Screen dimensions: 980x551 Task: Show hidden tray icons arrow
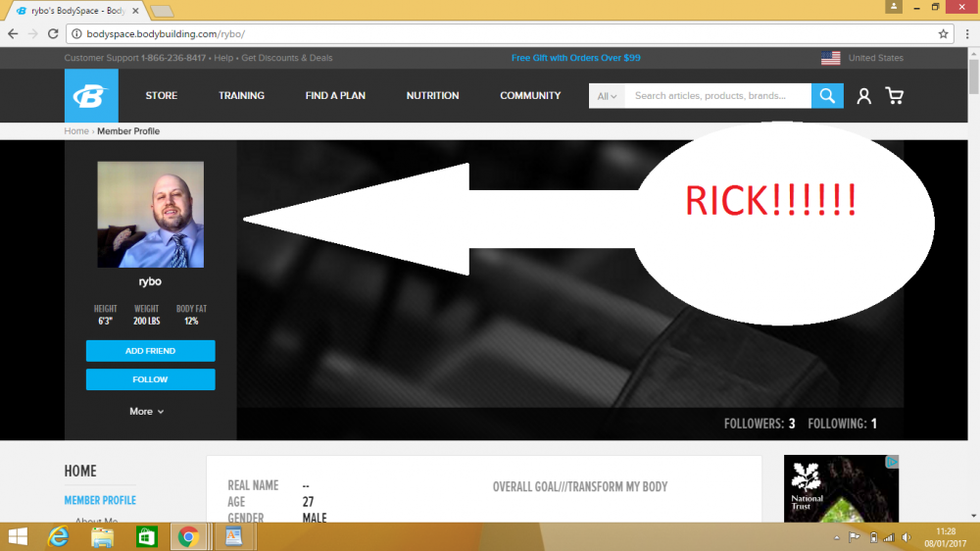(836, 538)
